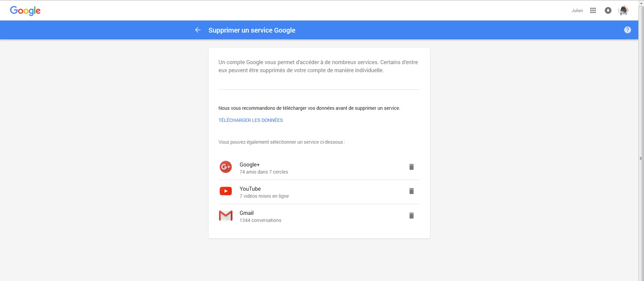
Task: Click the Julien name link
Action: [577, 11]
